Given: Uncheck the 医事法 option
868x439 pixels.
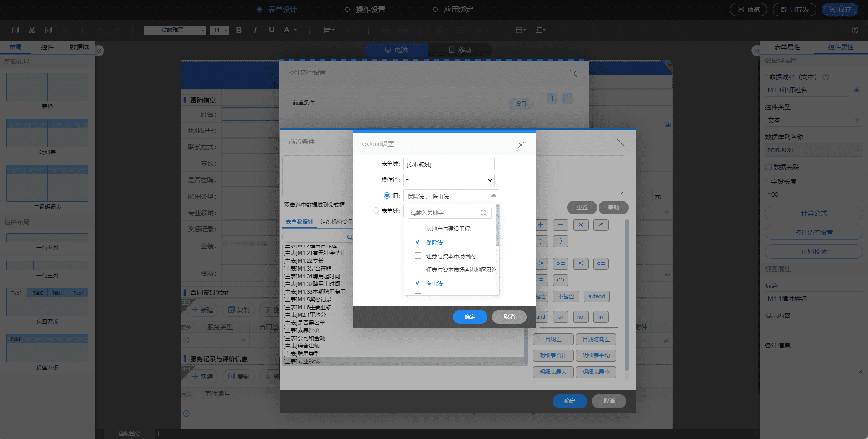Looking at the screenshot, I should point(418,283).
